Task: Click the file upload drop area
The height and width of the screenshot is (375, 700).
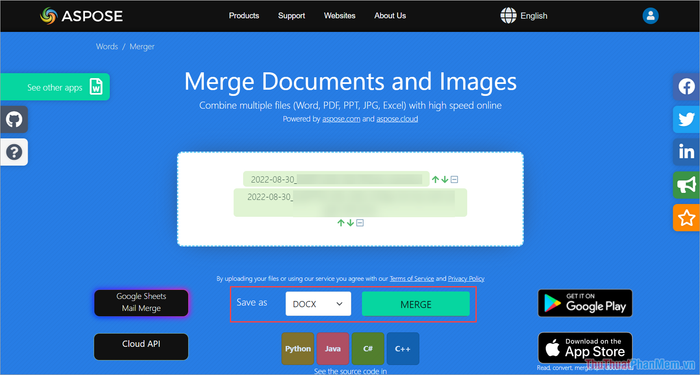Action: pos(350,199)
